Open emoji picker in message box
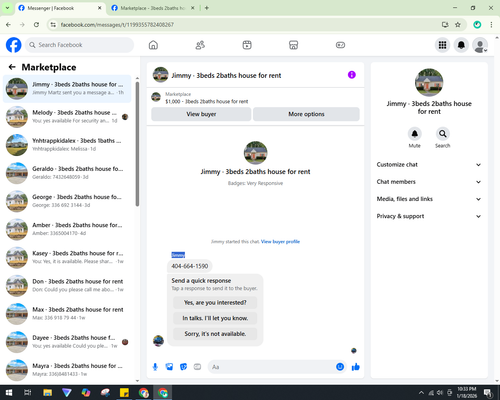 coord(340,367)
